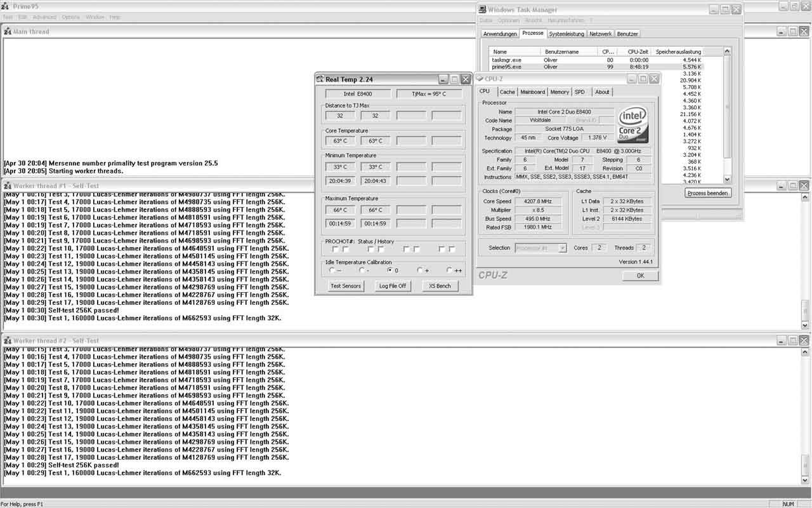The height and width of the screenshot is (508, 812).
Task: Switch to the Cache tab in CPU-Z
Action: tap(507, 92)
